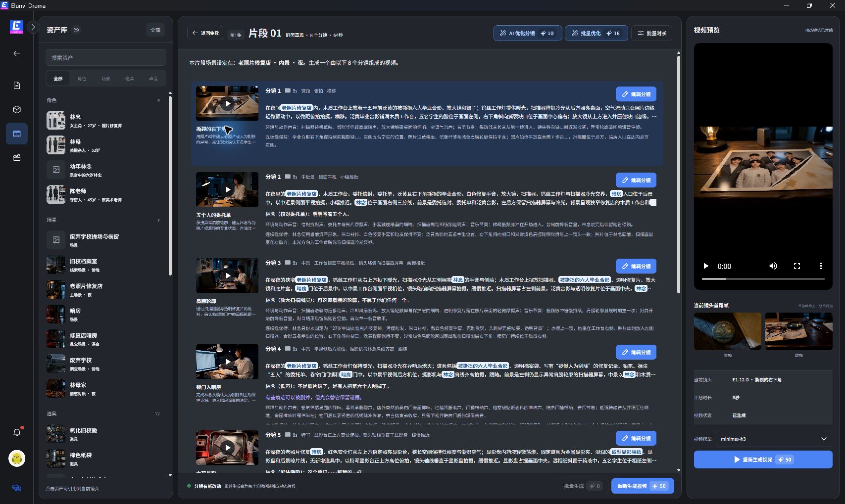Click 编辑分镜 for 分镜 4

(x=636, y=352)
